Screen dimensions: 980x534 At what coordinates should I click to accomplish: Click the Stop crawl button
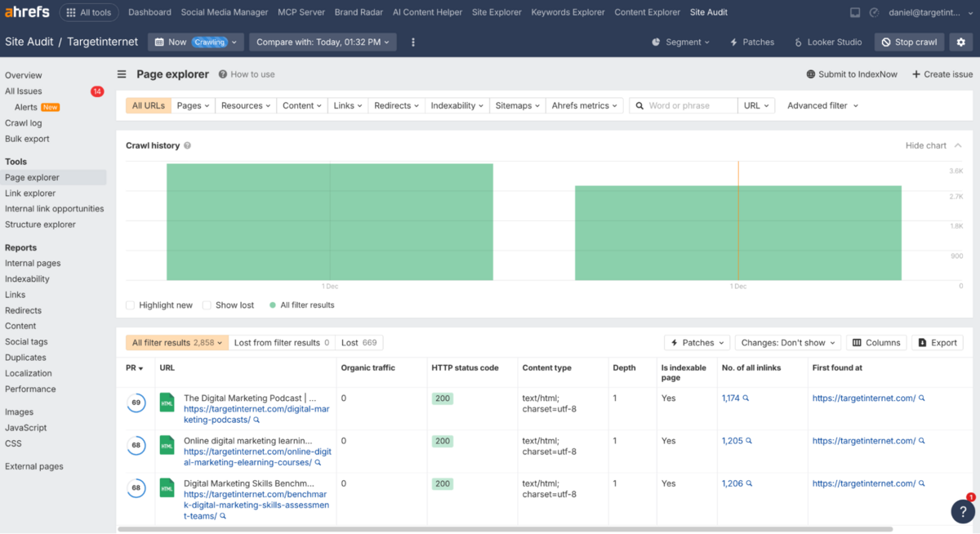point(909,42)
